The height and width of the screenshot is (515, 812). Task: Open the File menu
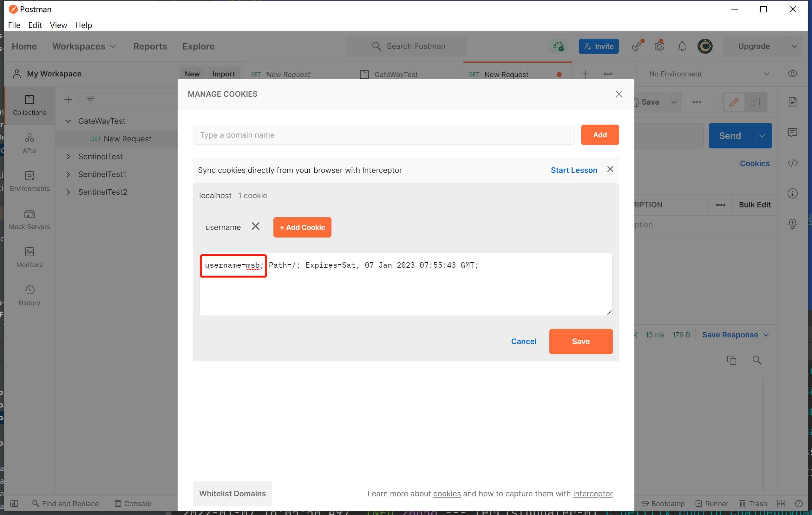click(14, 25)
